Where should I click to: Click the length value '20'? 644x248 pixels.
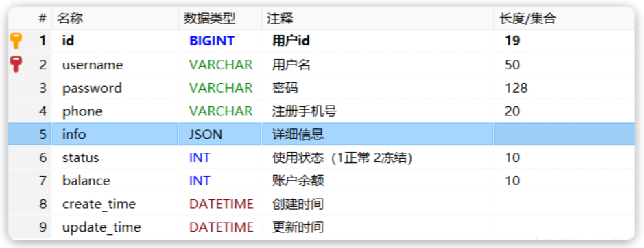click(x=512, y=111)
